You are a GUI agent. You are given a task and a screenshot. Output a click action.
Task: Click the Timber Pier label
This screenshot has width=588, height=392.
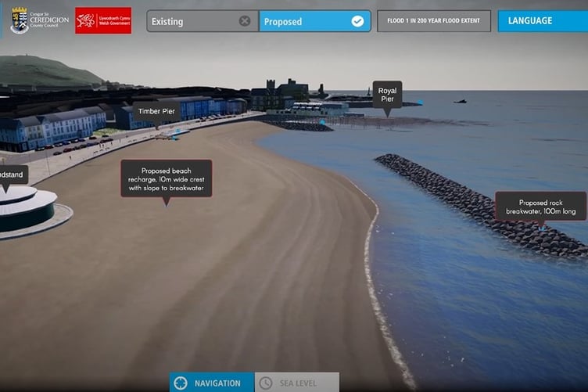(155, 112)
